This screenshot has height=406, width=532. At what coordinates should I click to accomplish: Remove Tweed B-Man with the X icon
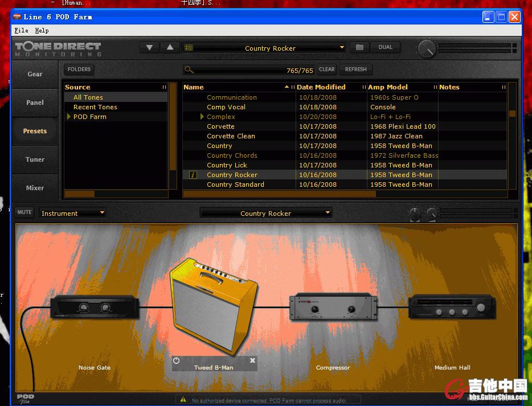point(252,360)
